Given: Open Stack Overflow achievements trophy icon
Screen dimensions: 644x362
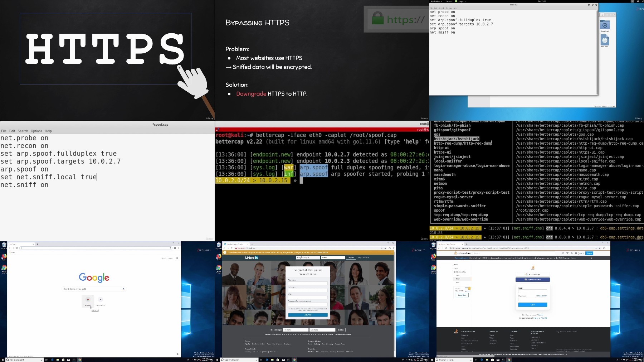Looking at the screenshot, I should 567,253.
